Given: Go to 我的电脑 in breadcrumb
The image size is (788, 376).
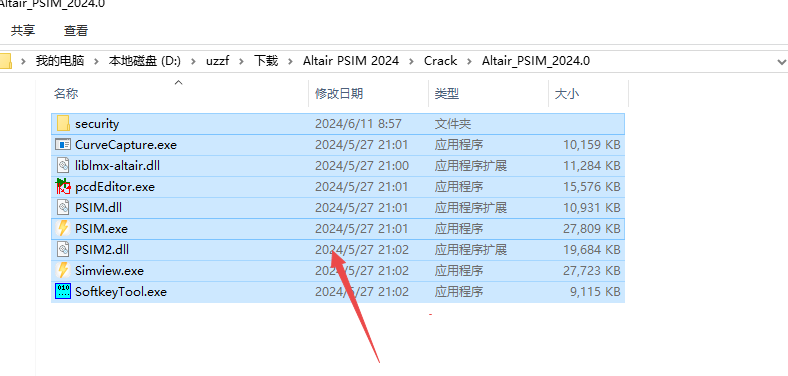Looking at the screenshot, I should point(60,61).
